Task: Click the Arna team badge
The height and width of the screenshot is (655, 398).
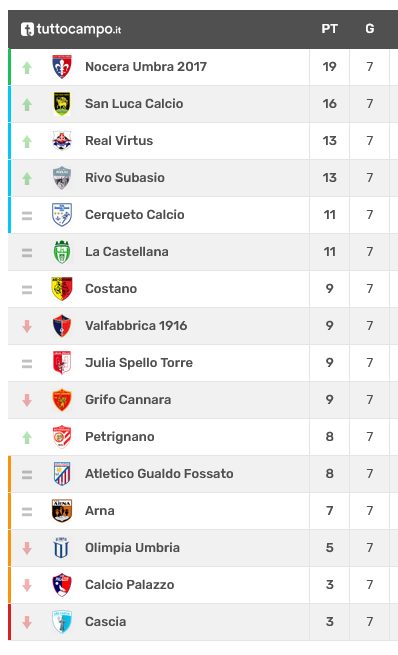Action: 62,511
